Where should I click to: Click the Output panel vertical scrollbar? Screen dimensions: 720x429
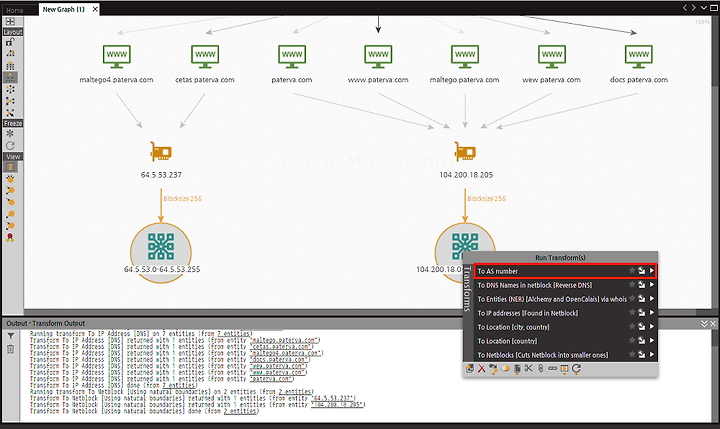coord(715,374)
